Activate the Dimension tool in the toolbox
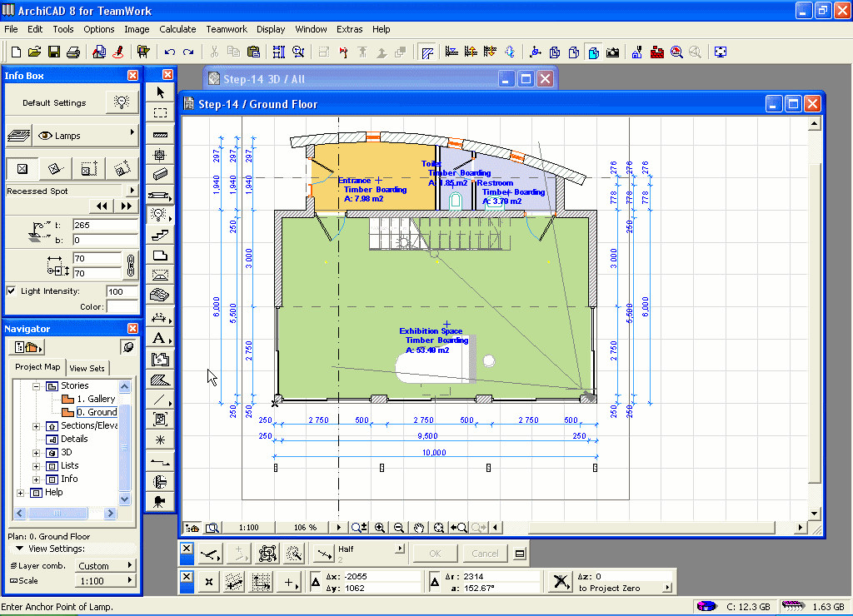This screenshot has height=616, width=853. tap(160, 316)
